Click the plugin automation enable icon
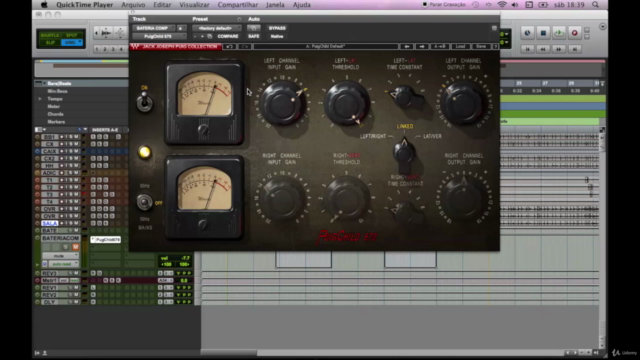Viewport: 640px width, 360px height. pos(253,28)
